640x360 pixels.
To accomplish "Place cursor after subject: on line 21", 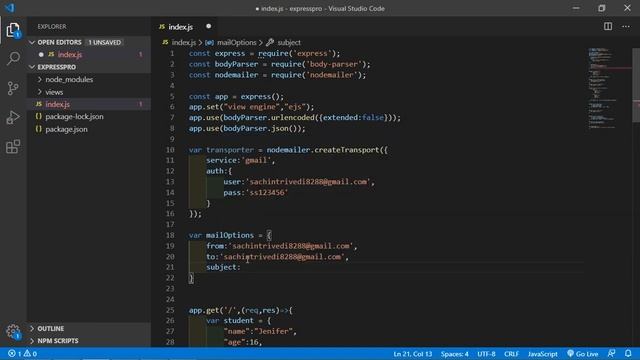I will [x=242, y=267].
